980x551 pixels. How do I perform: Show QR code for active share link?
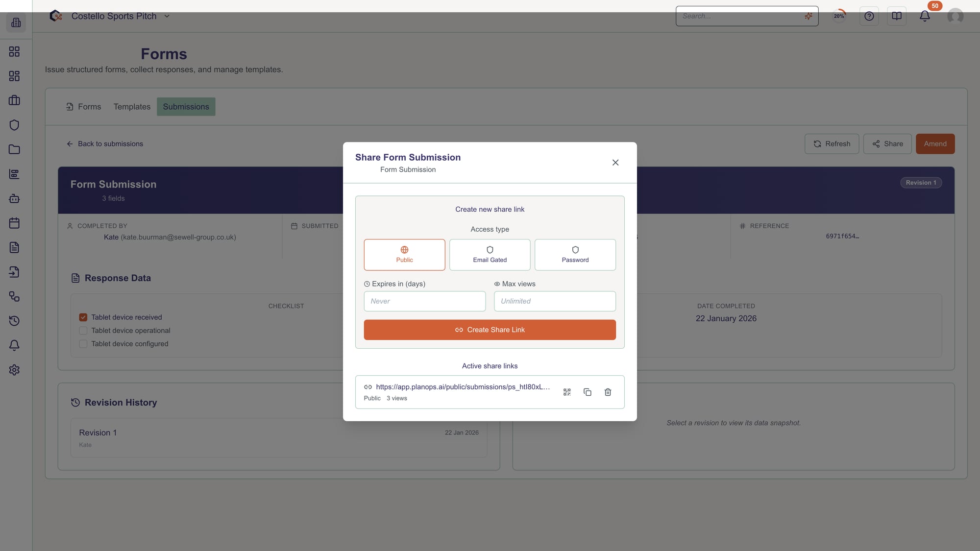pyautogui.click(x=567, y=392)
